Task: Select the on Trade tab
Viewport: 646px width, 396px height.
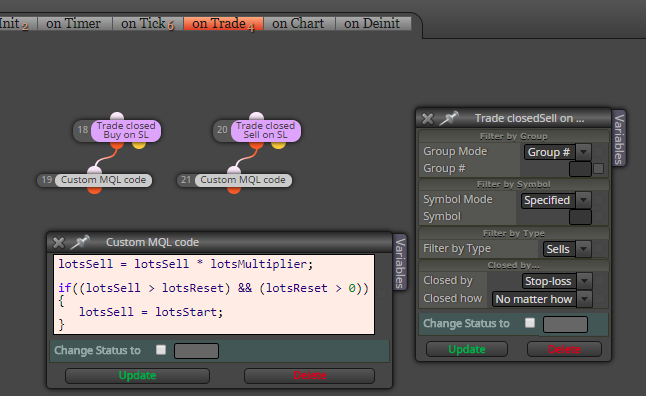Action: pos(223,23)
